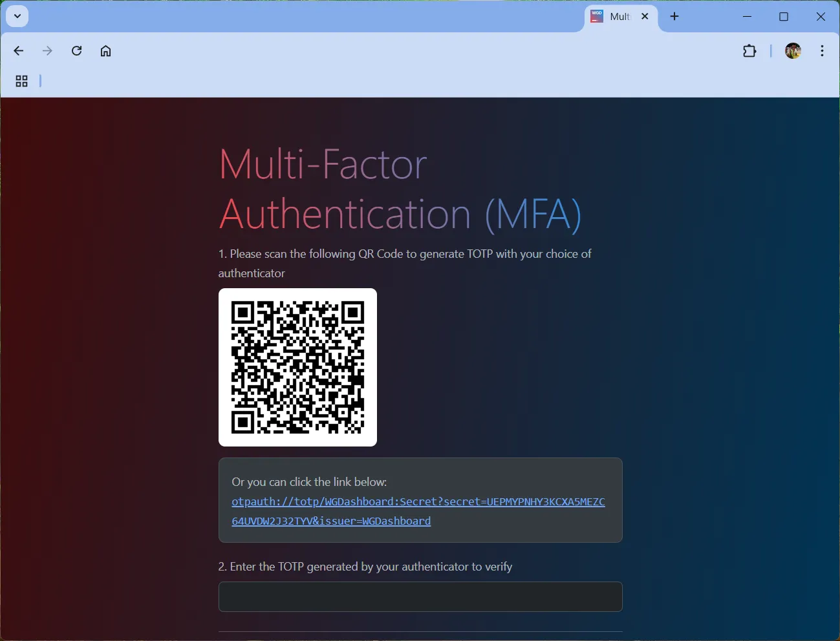The width and height of the screenshot is (840, 641).
Task: Close the Multi-Factor Authentication tab
Action: (645, 17)
